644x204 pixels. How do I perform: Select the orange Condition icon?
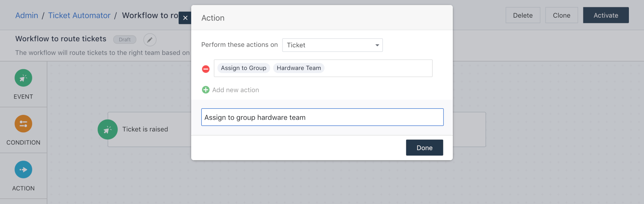[23, 124]
